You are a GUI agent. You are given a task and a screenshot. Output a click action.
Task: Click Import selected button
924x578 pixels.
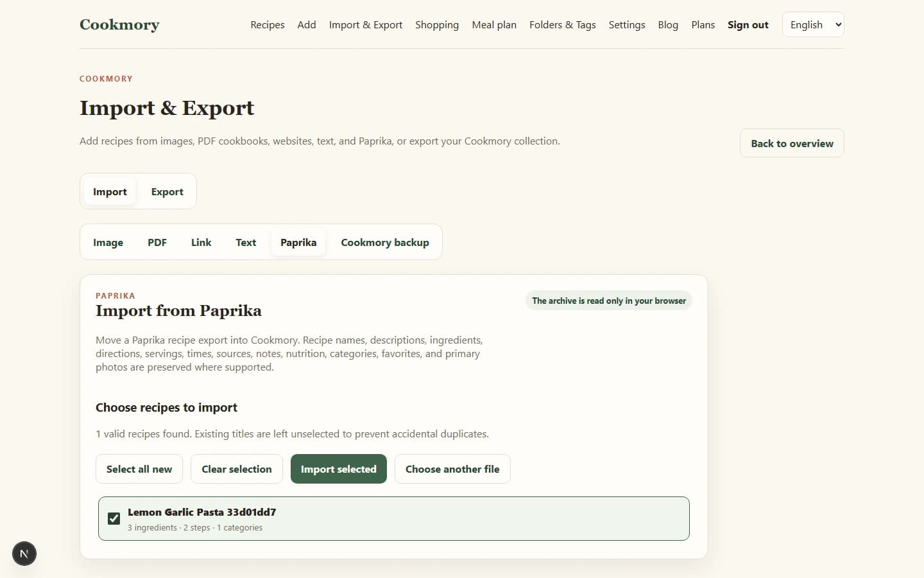tap(339, 469)
